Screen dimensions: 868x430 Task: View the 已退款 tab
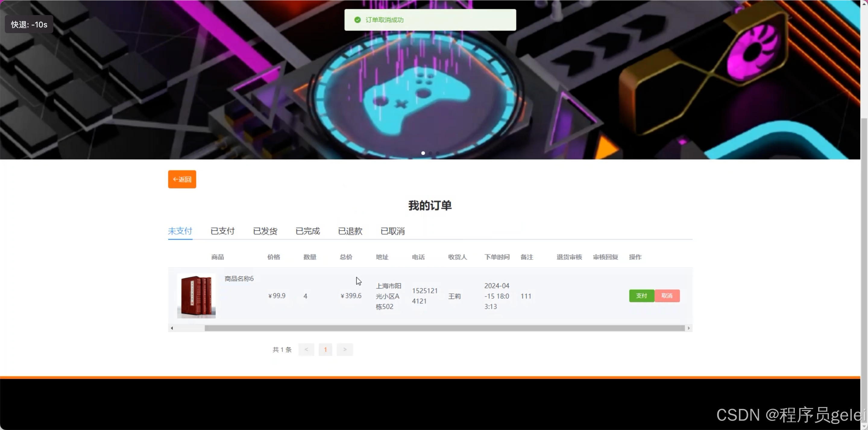[350, 231]
